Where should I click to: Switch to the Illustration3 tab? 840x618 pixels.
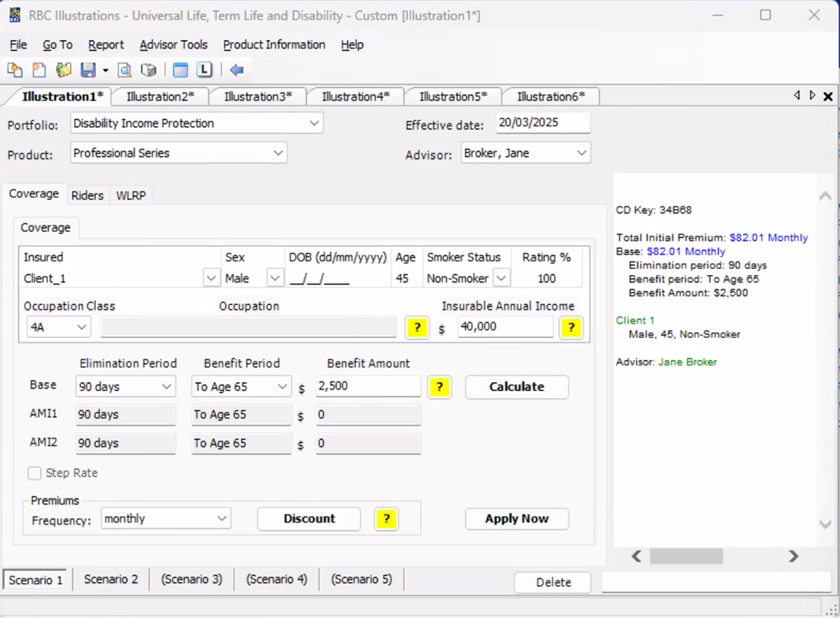pos(258,97)
